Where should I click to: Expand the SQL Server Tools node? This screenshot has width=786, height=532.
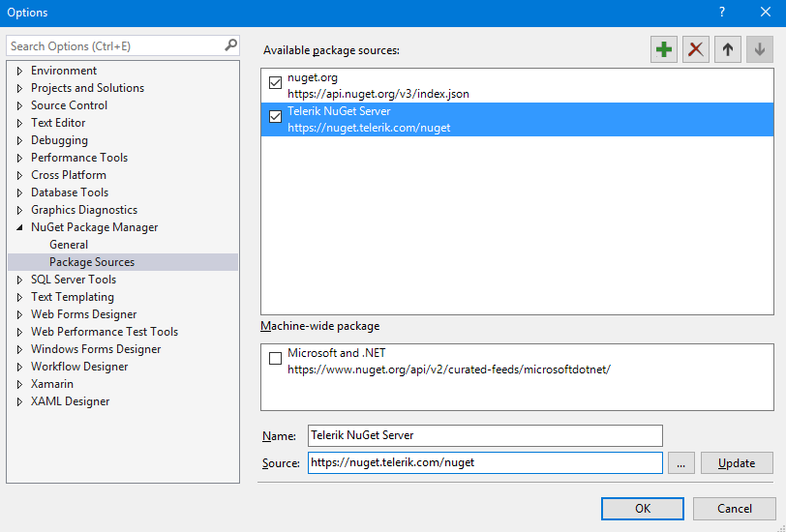pyautogui.click(x=19, y=281)
